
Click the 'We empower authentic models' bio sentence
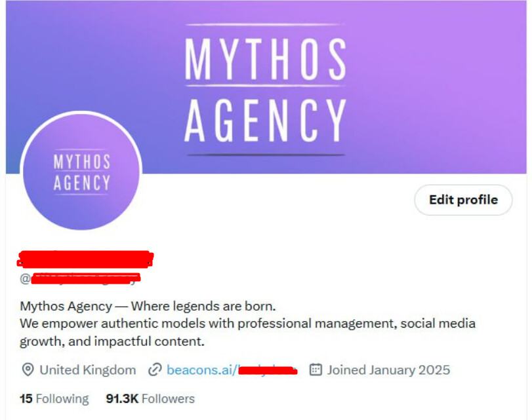click(x=247, y=324)
